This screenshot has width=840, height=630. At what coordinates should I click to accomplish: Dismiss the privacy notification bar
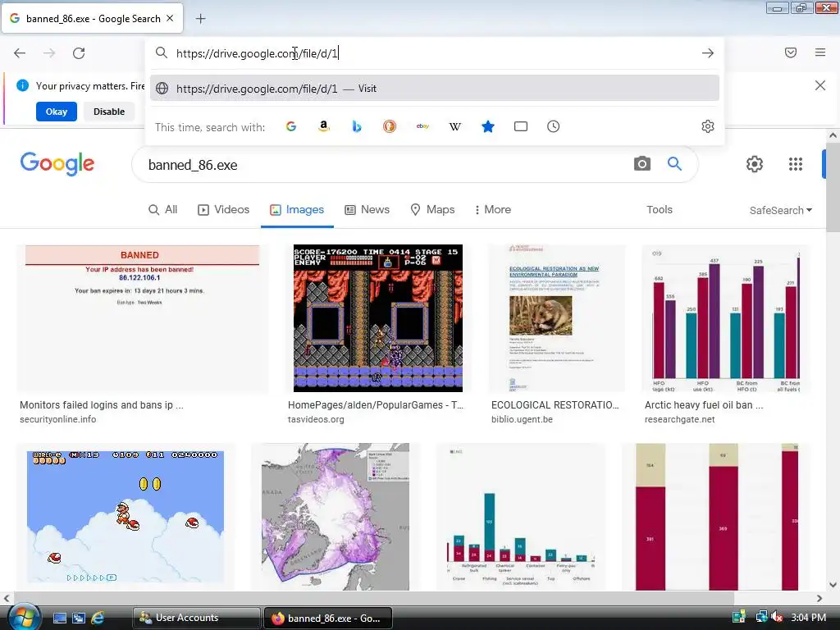click(x=820, y=85)
